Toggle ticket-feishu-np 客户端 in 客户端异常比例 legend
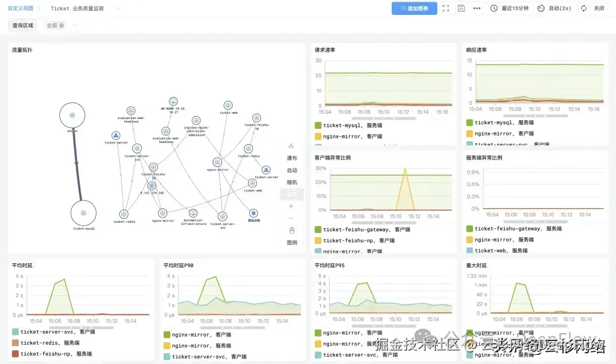 355,240
